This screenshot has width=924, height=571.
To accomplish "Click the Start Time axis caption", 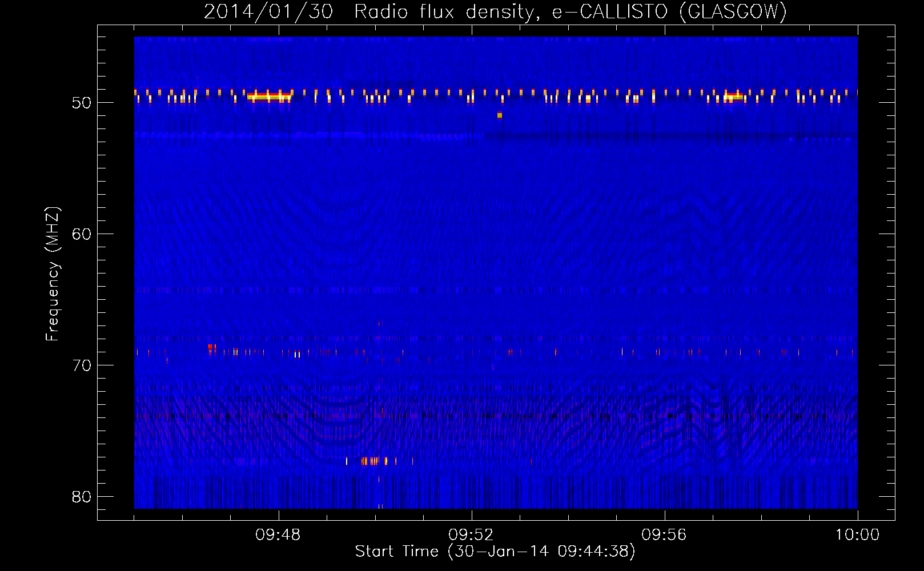I will (x=495, y=552).
